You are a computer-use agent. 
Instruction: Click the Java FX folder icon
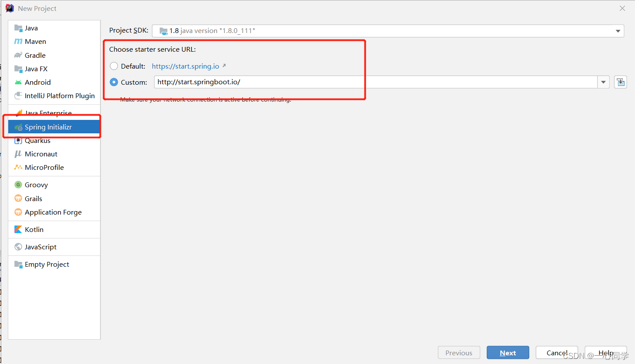18,69
